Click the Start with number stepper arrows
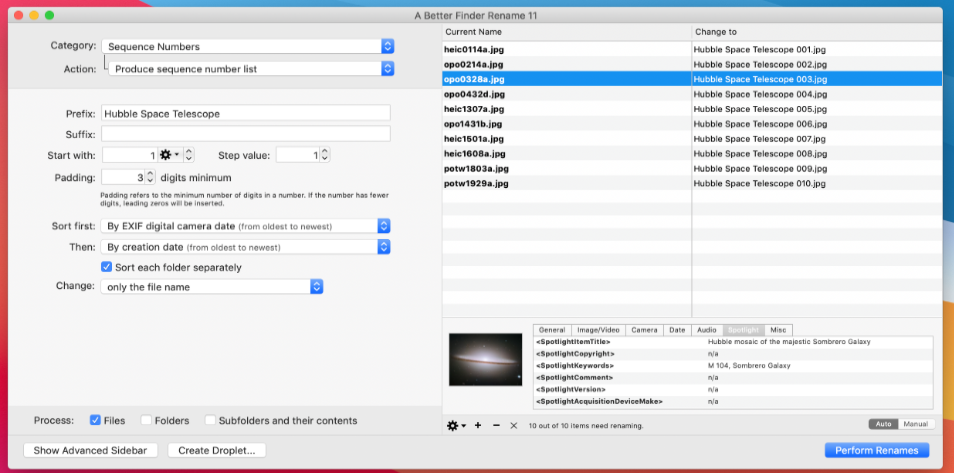The width and height of the screenshot is (954, 473). click(189, 155)
